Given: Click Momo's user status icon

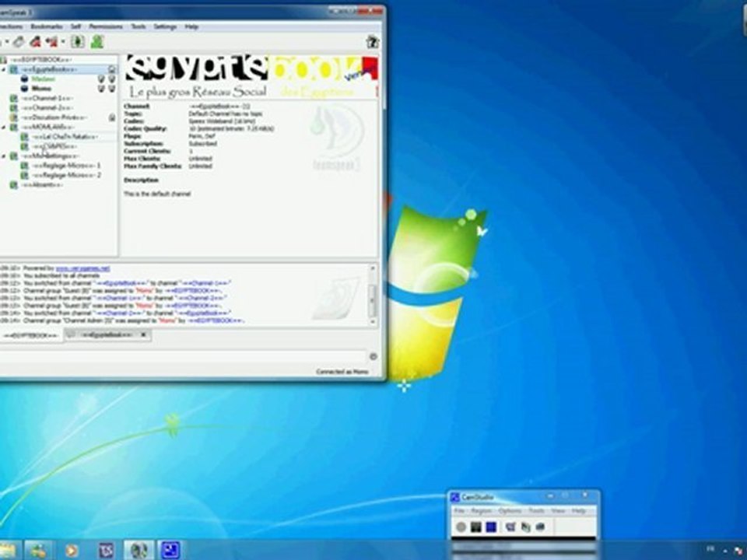Looking at the screenshot, I should click(24, 89).
